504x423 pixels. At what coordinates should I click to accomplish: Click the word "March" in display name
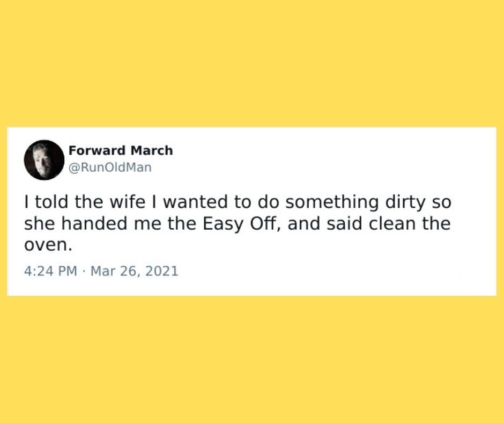pyautogui.click(x=152, y=150)
